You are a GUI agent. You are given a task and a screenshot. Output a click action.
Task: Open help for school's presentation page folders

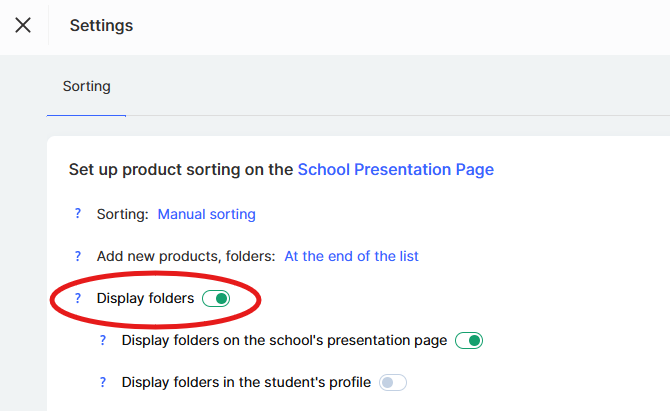pyautogui.click(x=102, y=340)
